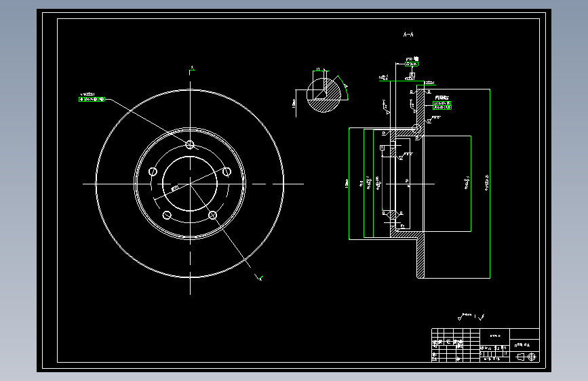Click the surface roughness symbol above the title block

[x=465, y=317]
